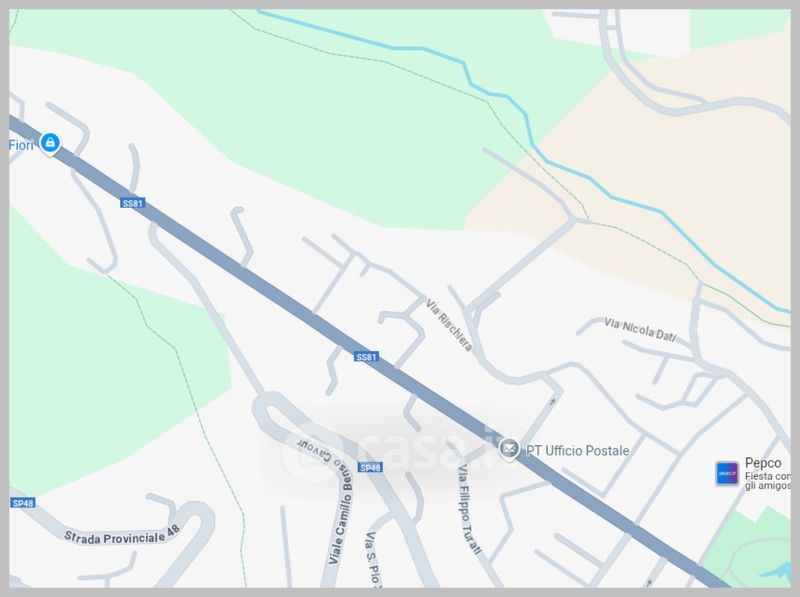Select the Via Filippo Turati label
Image resolution: width=800 pixels, height=597 pixels.
(469, 509)
